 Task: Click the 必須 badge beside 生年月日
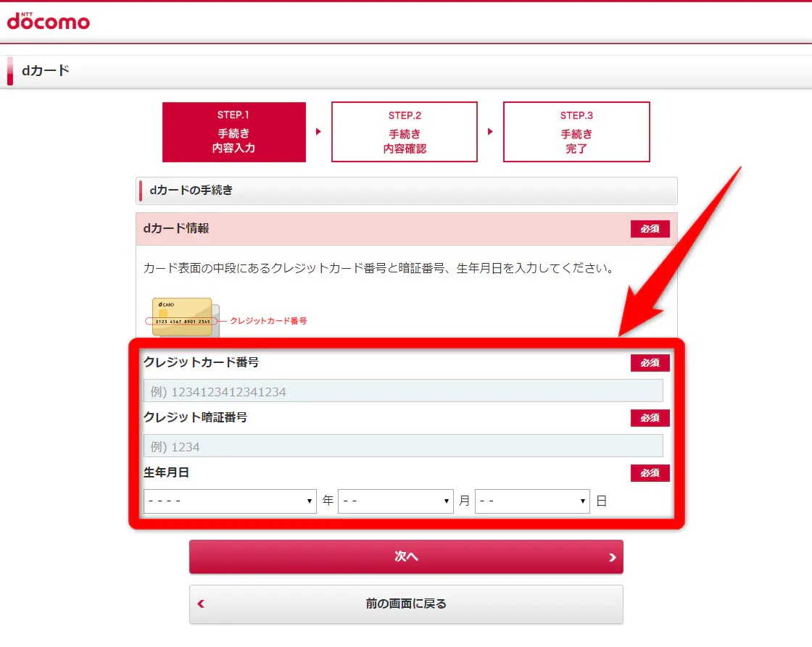point(650,473)
